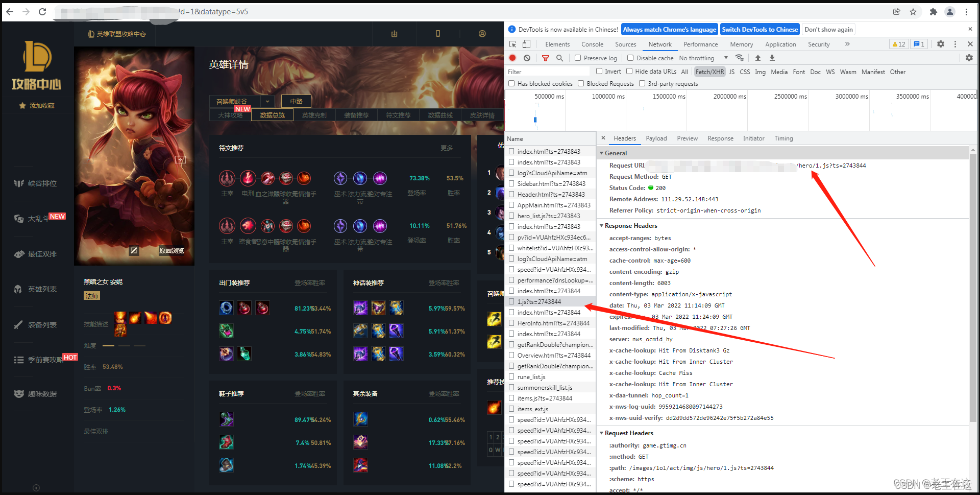Click the DevTools headers pane vertical scrollbar
The image size is (980, 495).
(973, 288)
